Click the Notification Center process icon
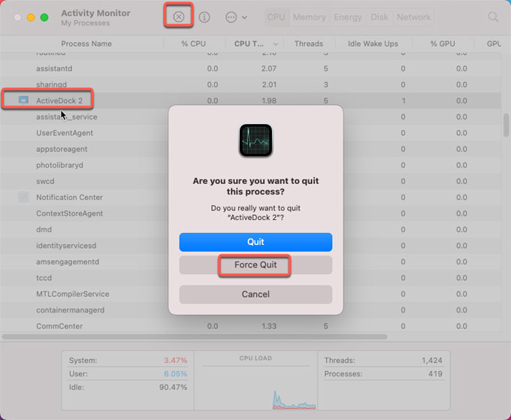Viewport: 511px width, 420px height. (23, 197)
